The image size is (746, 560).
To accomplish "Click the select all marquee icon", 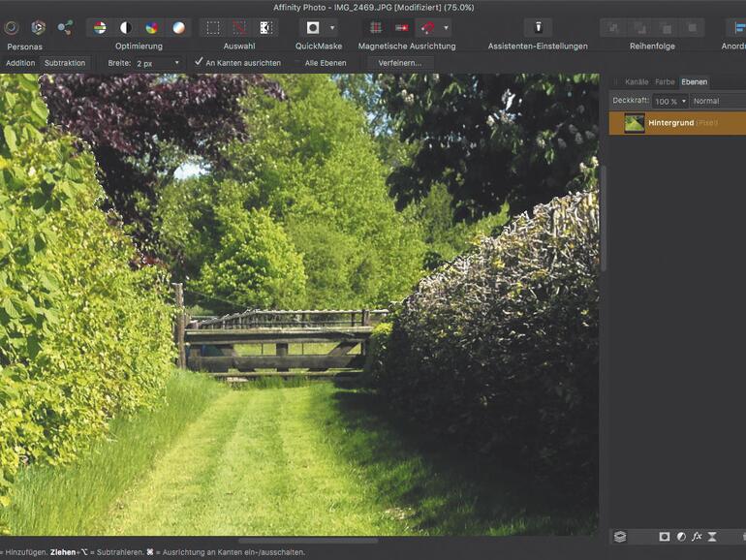I will coord(213,27).
